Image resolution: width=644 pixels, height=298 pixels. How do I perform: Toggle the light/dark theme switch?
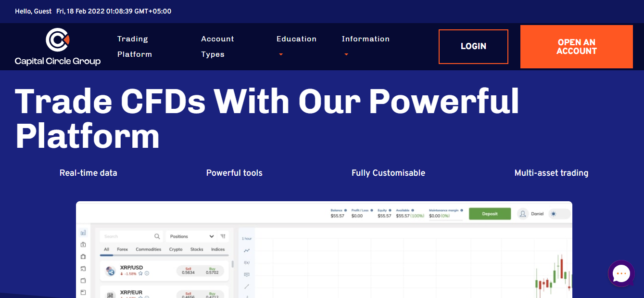click(x=559, y=214)
